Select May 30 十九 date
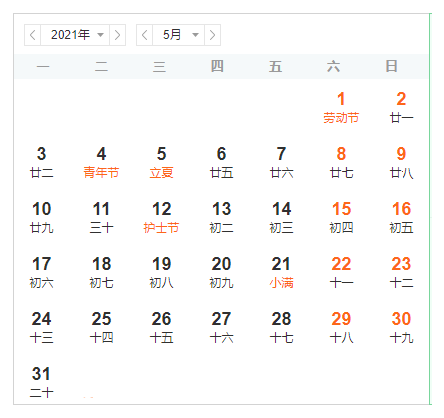 click(x=401, y=327)
